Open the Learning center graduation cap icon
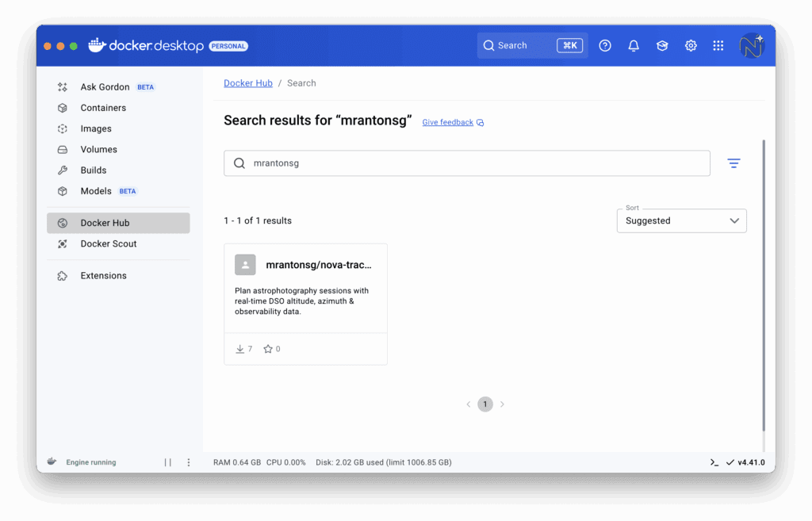Screen dimensions: 812x521 [662, 45]
